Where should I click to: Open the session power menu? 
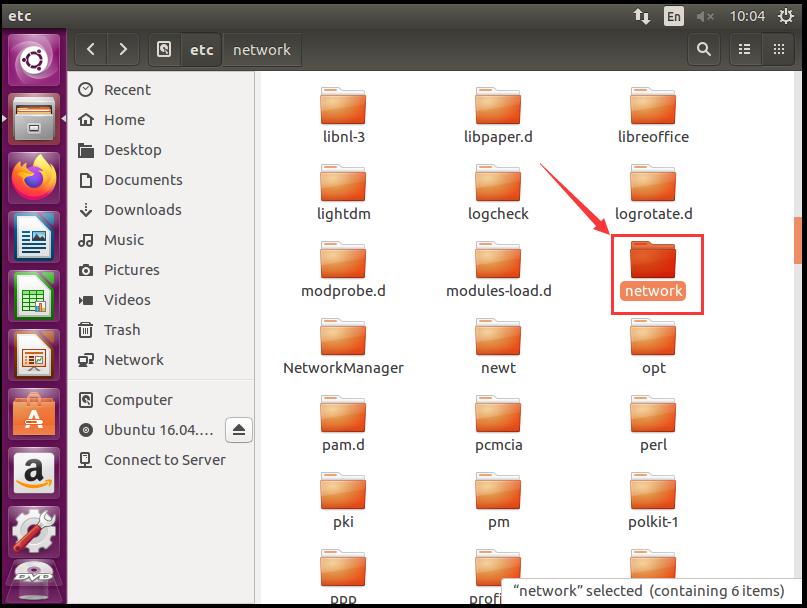785,16
